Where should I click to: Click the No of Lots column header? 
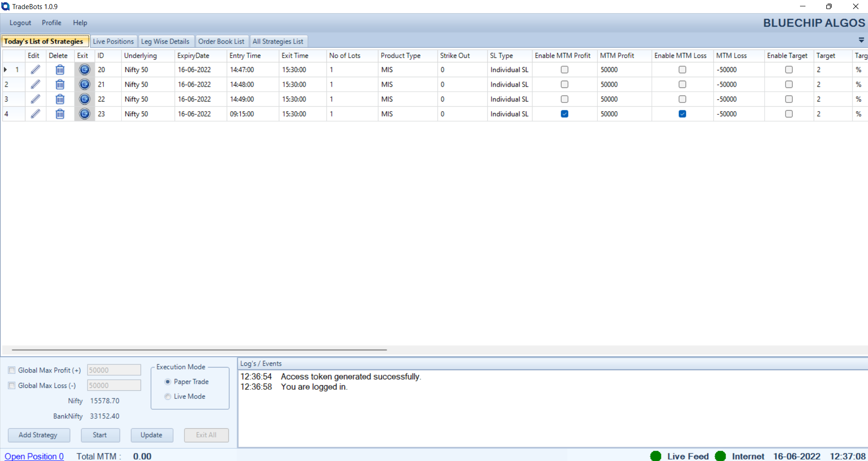pyautogui.click(x=352, y=55)
